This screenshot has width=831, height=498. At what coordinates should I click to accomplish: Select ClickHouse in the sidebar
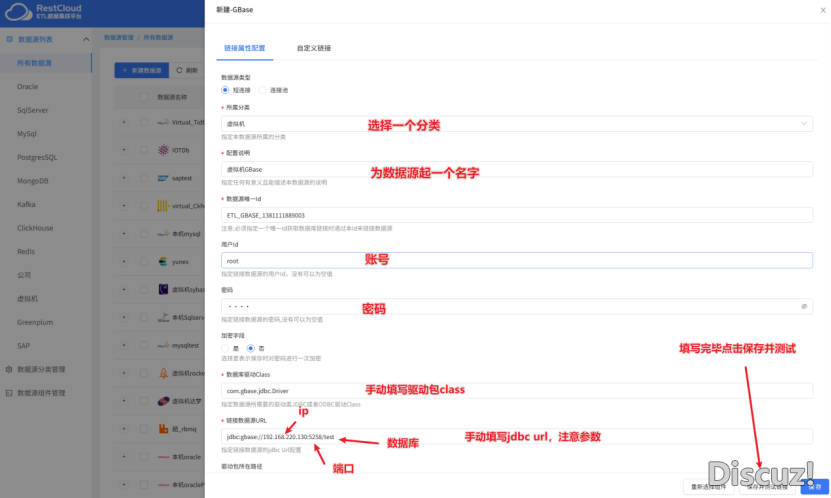[x=35, y=228]
